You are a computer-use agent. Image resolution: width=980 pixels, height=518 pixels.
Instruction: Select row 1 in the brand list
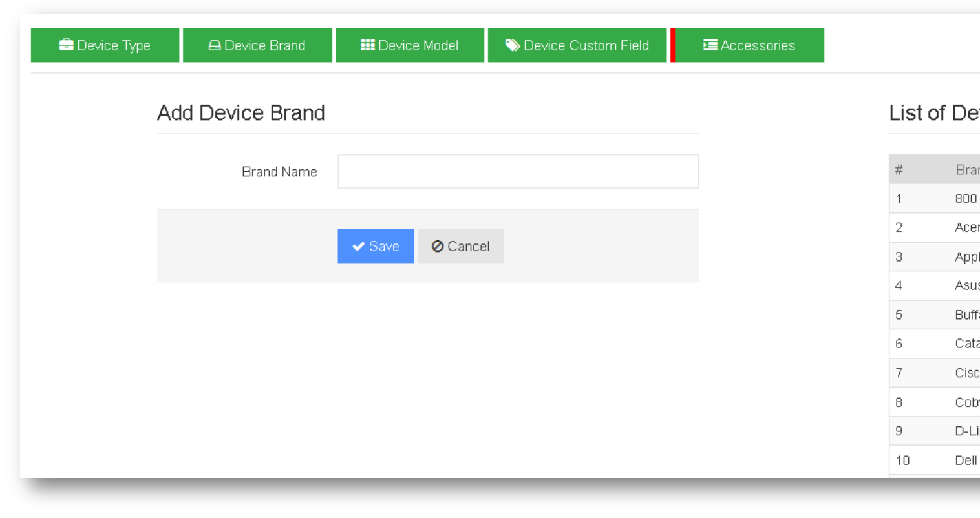[934, 199]
